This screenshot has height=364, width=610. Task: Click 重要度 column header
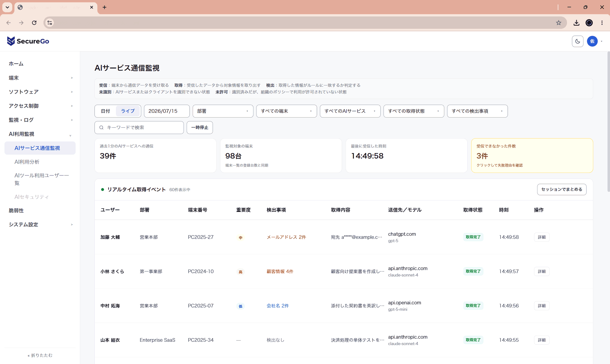(243, 210)
